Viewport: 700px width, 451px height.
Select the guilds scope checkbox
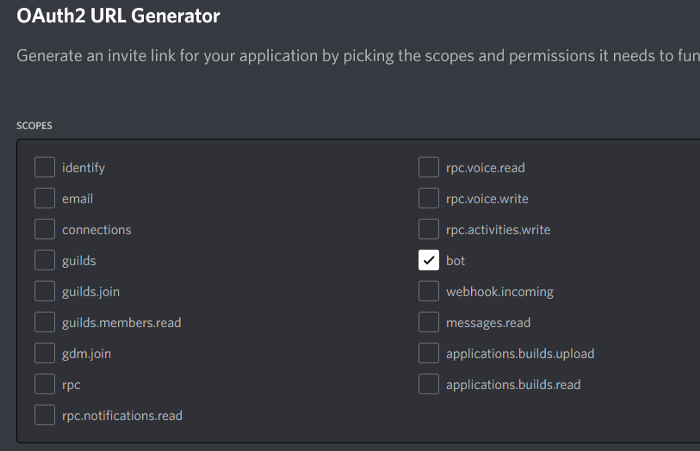pos(44,261)
